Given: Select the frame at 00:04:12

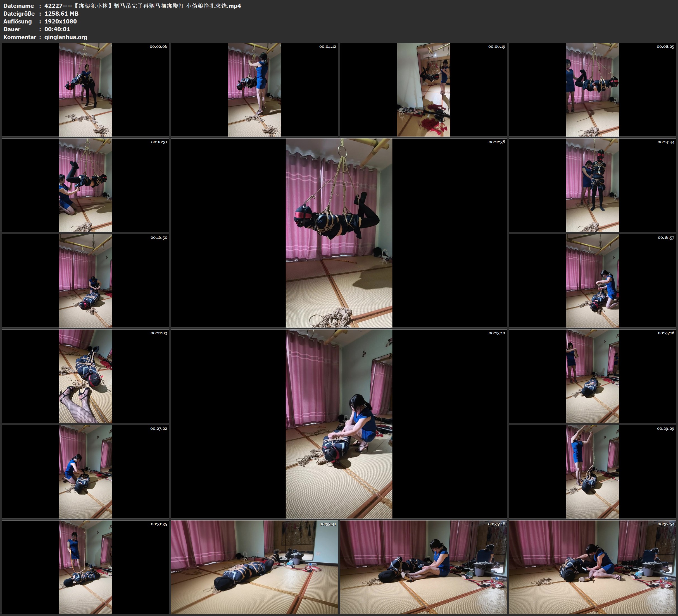Looking at the screenshot, I should tap(254, 90).
